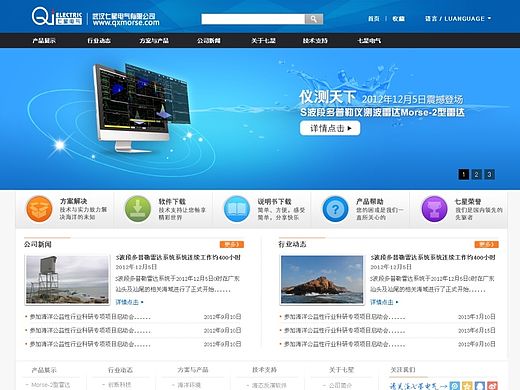
Task: Click the red Sina Weibo icon in footer
Action: (x=492, y=386)
